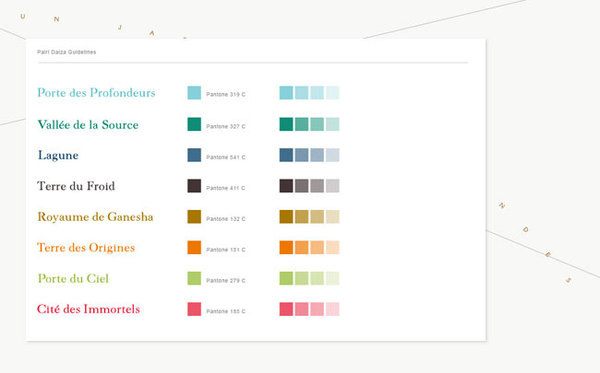Choose the medium-dark tint in Royaume de Ganesha tint scale
600x373 pixels.
tap(302, 217)
